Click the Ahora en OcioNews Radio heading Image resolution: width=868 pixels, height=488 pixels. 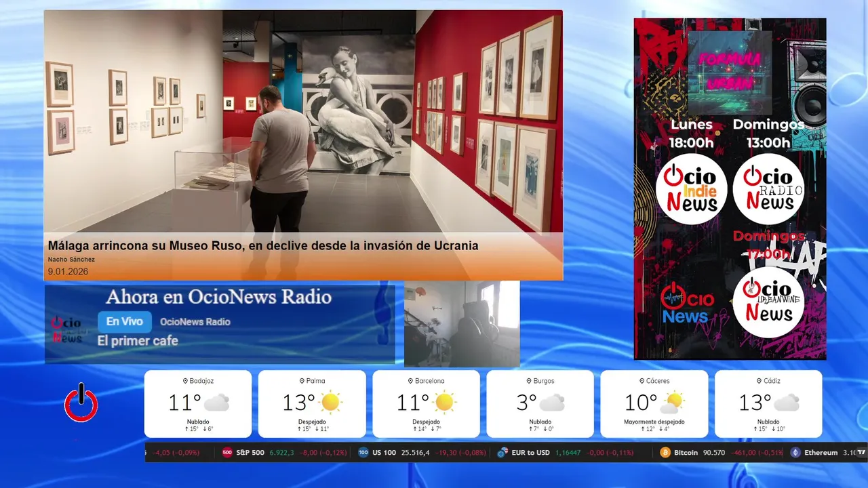point(218,297)
